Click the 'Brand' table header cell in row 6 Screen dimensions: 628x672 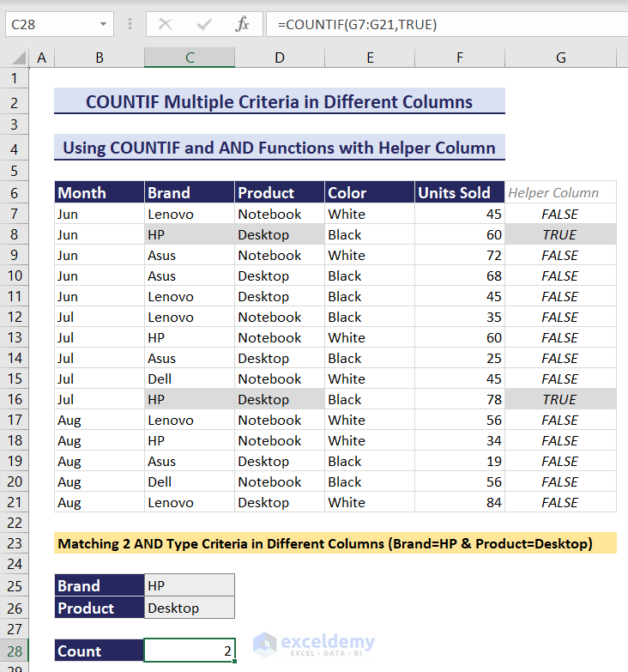[190, 192]
